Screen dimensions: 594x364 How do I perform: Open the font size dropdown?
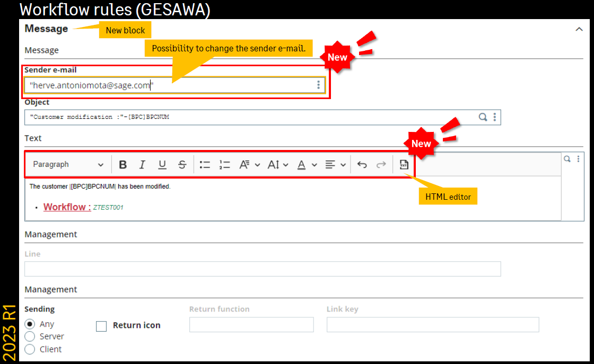pos(278,165)
